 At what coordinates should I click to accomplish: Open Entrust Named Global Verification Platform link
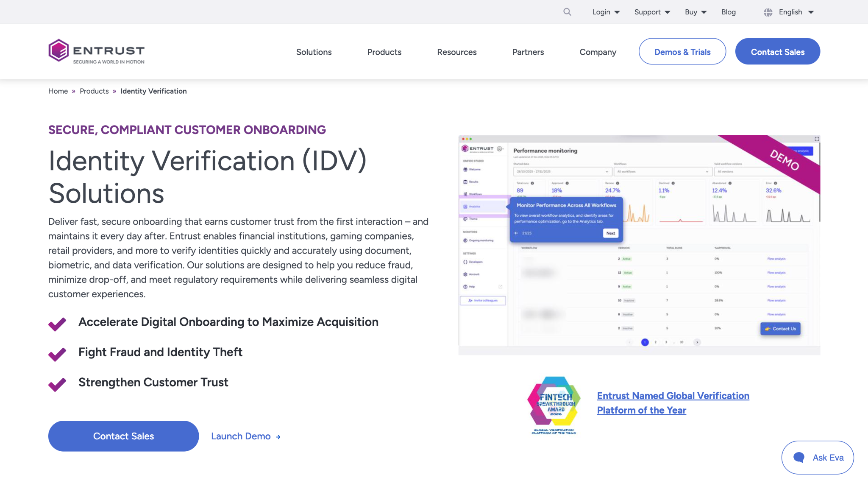coord(673,403)
